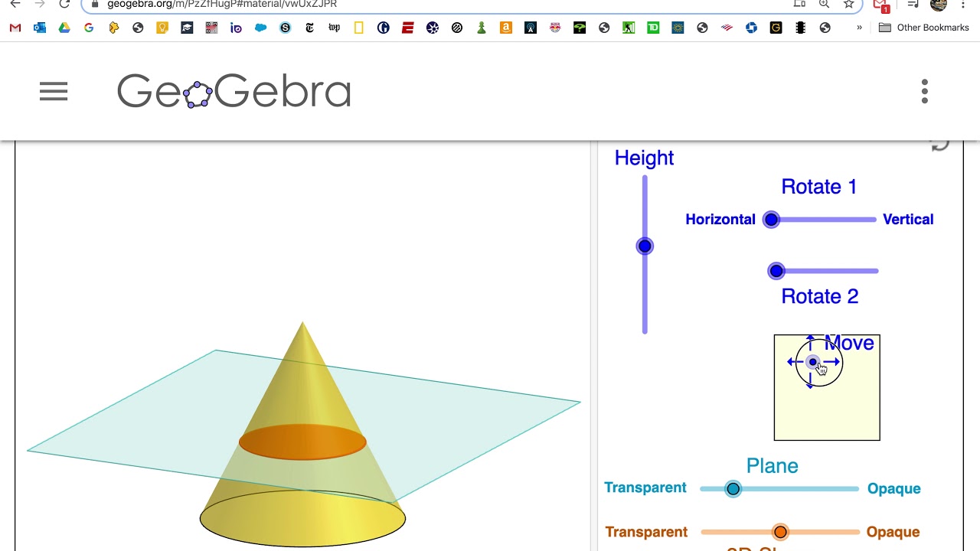Open Gmail extension with notification badge
Image resolution: width=980 pixels, height=551 pixels.
click(x=881, y=5)
